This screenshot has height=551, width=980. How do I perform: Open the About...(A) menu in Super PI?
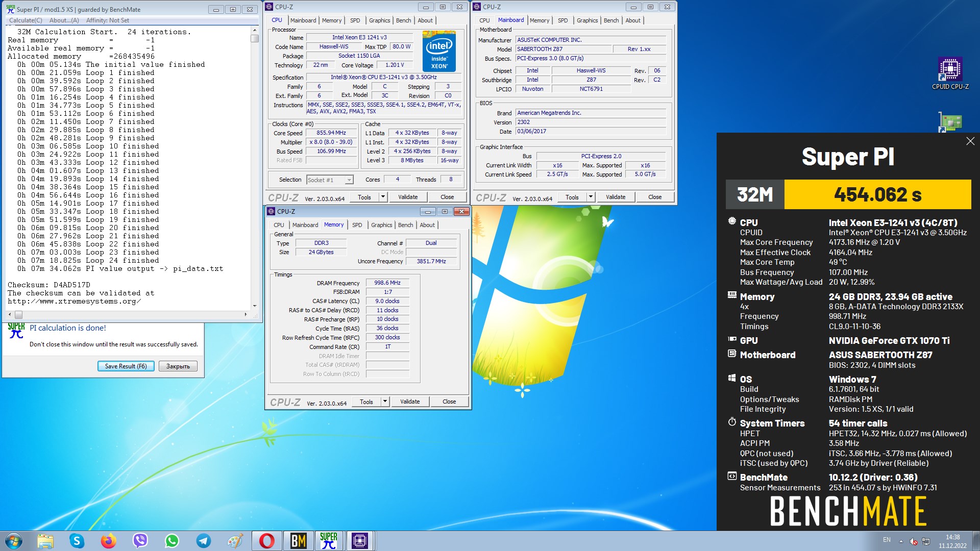pyautogui.click(x=64, y=20)
